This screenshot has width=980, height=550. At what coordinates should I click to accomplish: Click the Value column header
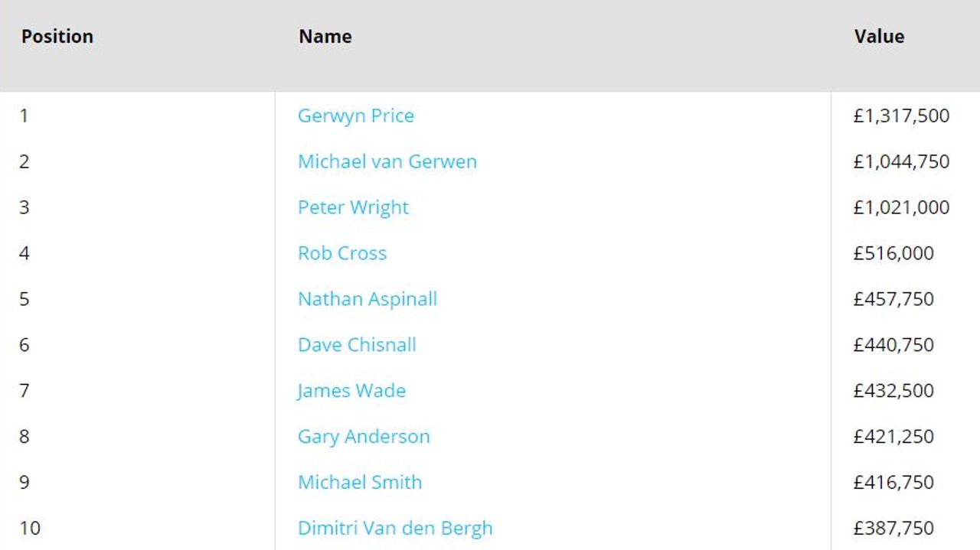pos(879,37)
